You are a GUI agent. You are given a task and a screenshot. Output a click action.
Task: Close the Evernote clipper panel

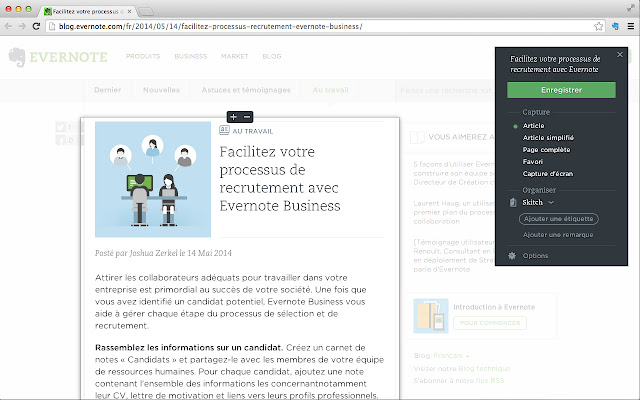click(x=620, y=54)
